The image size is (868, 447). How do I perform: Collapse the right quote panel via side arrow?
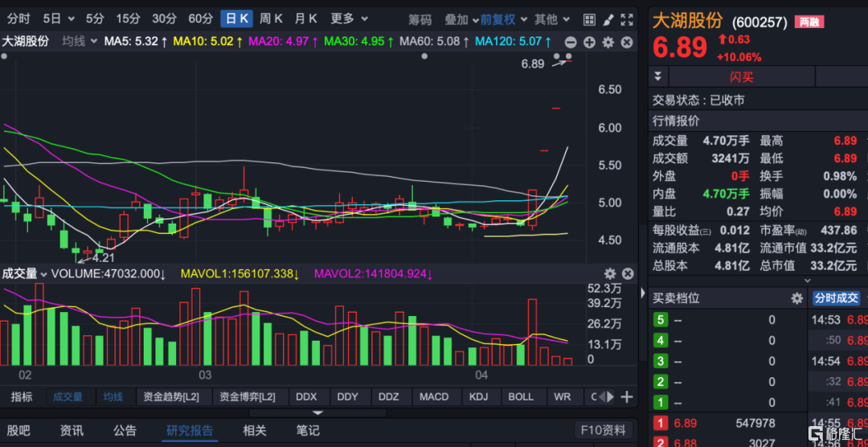click(x=643, y=293)
